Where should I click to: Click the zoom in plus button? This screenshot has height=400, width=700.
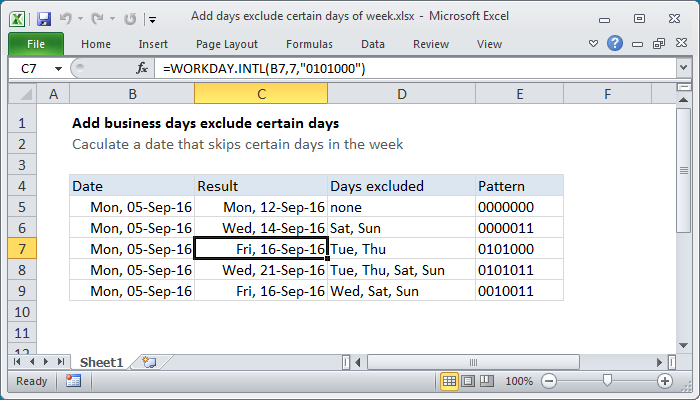click(664, 381)
